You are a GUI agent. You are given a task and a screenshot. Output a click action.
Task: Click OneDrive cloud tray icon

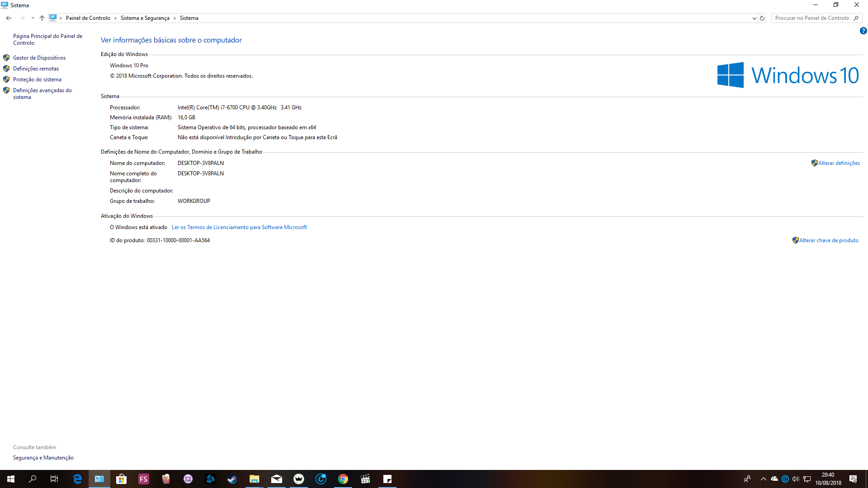[x=774, y=479]
